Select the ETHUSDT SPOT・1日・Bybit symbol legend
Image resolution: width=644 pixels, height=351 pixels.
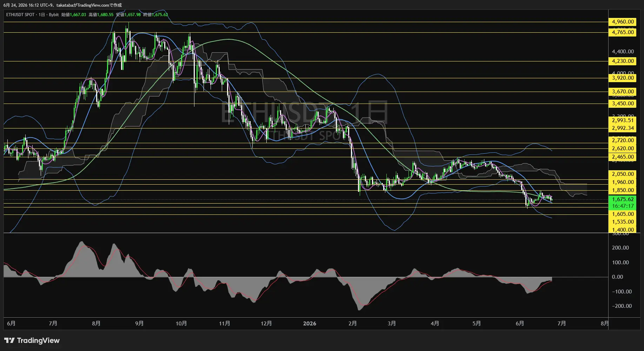pyautogui.click(x=32, y=15)
